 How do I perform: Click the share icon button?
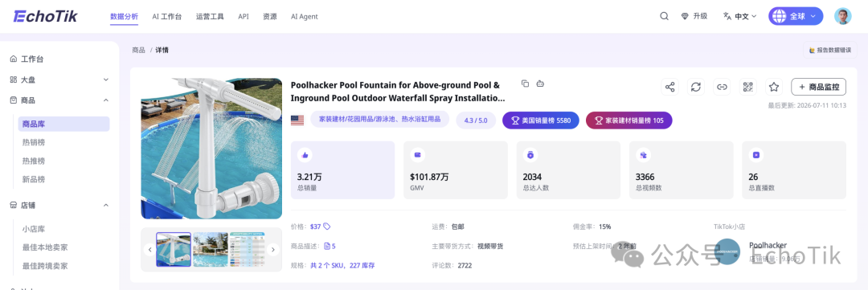669,87
